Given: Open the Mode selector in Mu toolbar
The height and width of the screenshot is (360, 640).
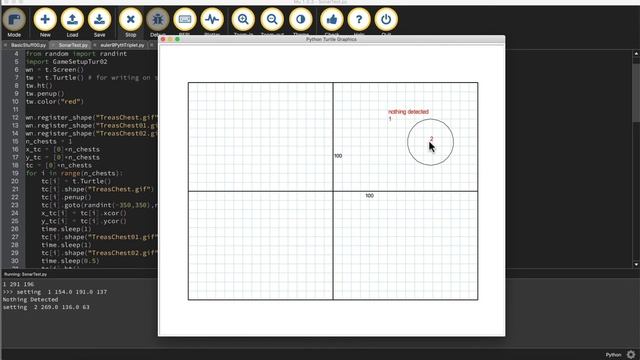Looking at the screenshot, I should [x=14, y=20].
